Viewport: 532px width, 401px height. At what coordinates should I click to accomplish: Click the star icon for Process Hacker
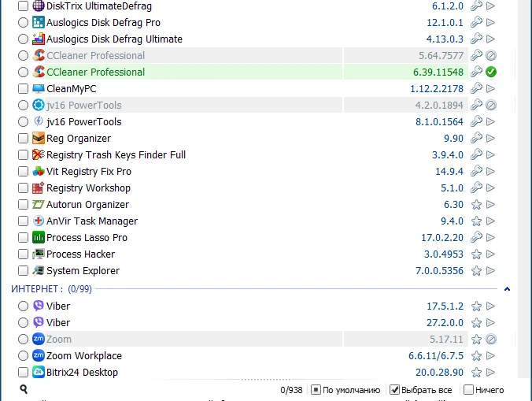pyautogui.click(x=476, y=254)
